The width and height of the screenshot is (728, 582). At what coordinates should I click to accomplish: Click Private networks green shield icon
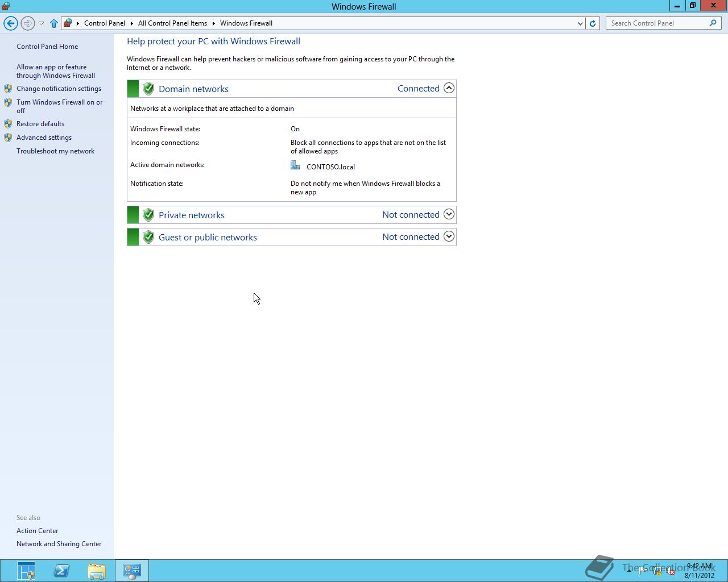coord(148,215)
